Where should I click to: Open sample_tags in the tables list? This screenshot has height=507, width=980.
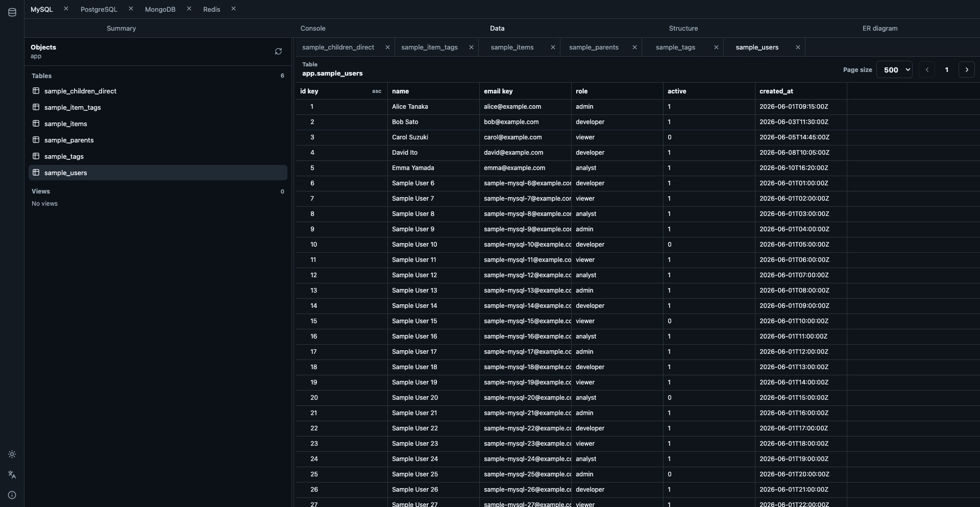[158, 156]
